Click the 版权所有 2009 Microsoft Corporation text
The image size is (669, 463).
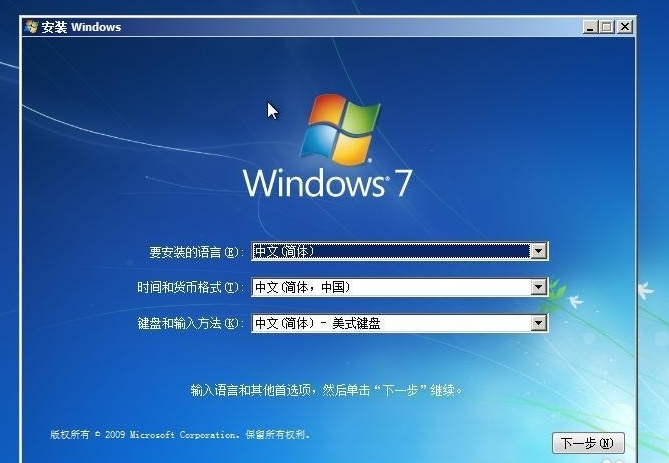[180, 435]
